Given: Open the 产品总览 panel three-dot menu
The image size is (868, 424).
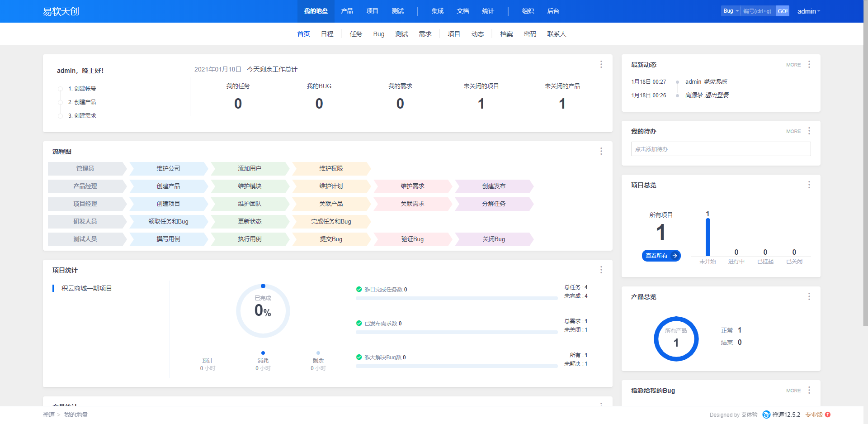Looking at the screenshot, I should 809,296.
